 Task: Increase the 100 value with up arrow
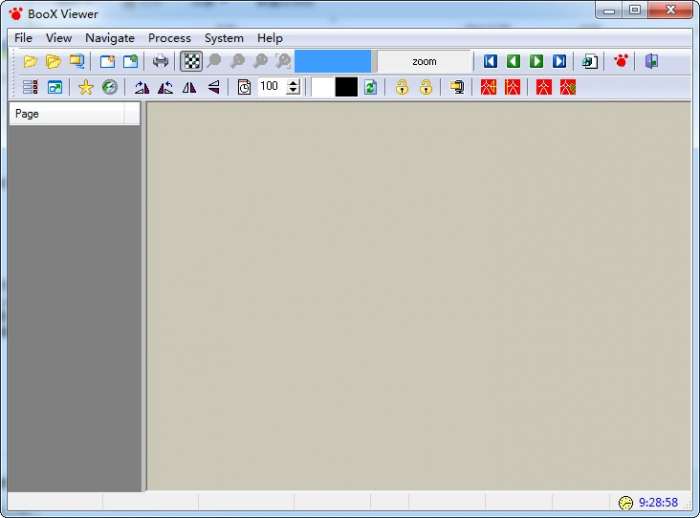point(293,83)
